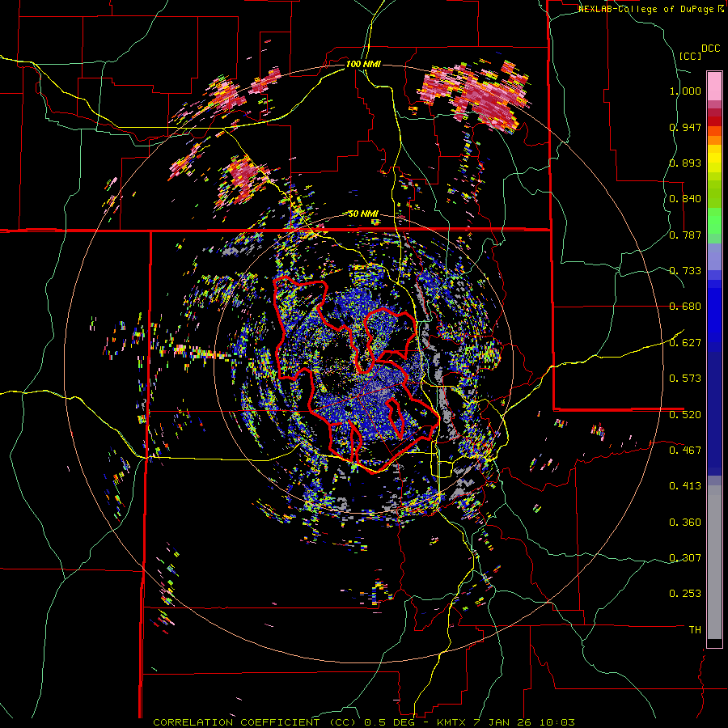Click the 0.573 legend value
The height and width of the screenshot is (728, 728).
click(x=685, y=379)
